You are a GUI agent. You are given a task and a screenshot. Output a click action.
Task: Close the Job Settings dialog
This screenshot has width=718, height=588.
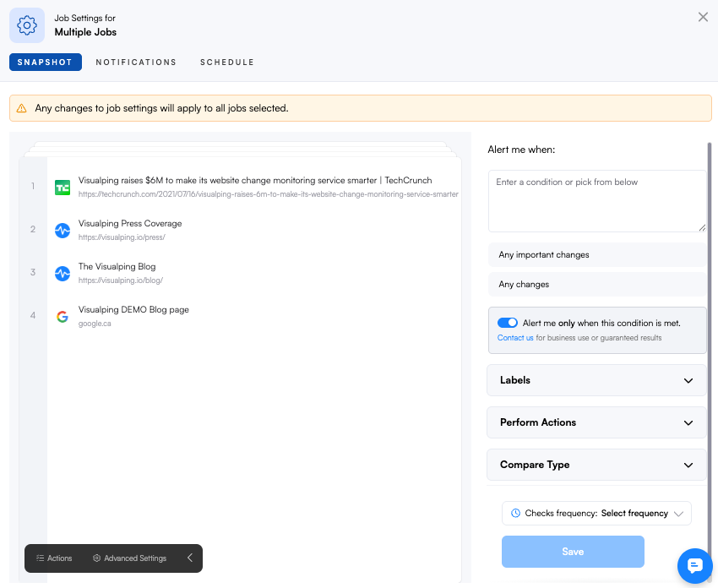pos(703,17)
